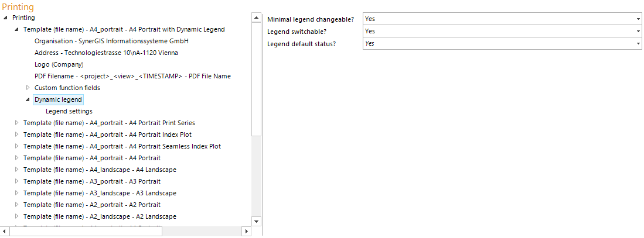Select the PDF Filename tree entry

[132, 76]
